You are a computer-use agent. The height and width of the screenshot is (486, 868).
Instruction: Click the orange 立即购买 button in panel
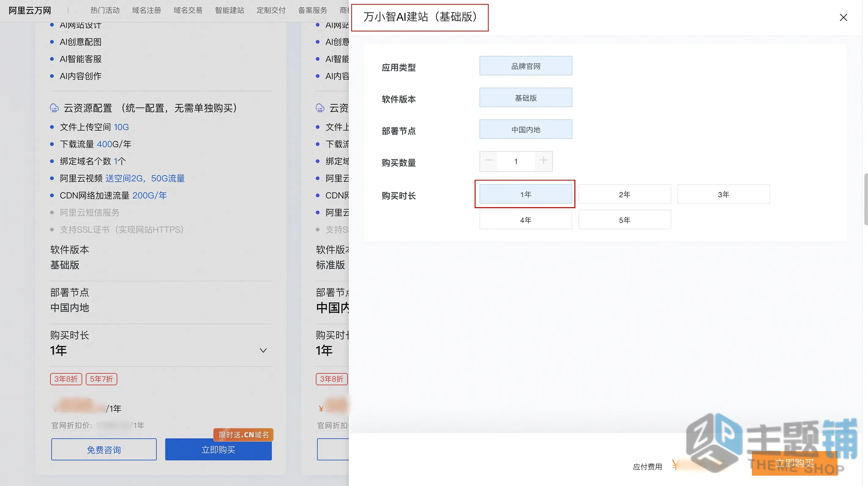(x=794, y=463)
